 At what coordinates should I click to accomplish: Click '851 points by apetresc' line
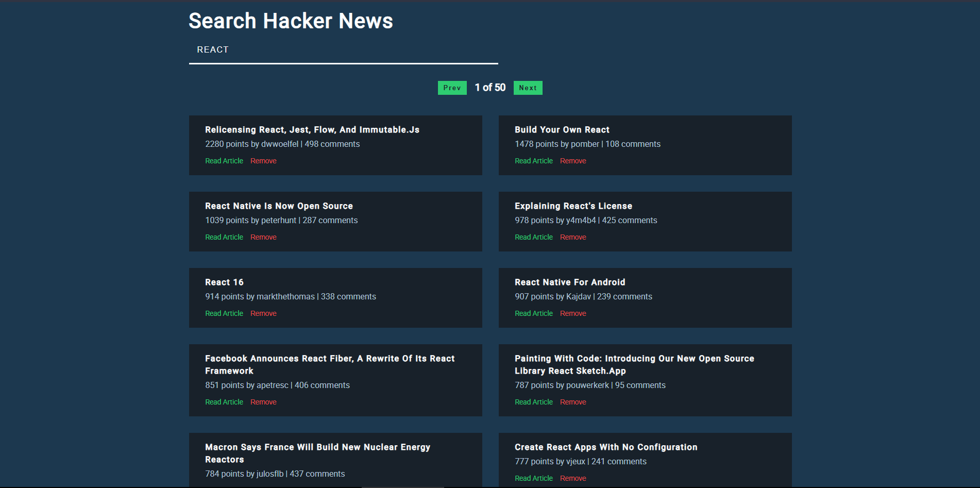[277, 385]
